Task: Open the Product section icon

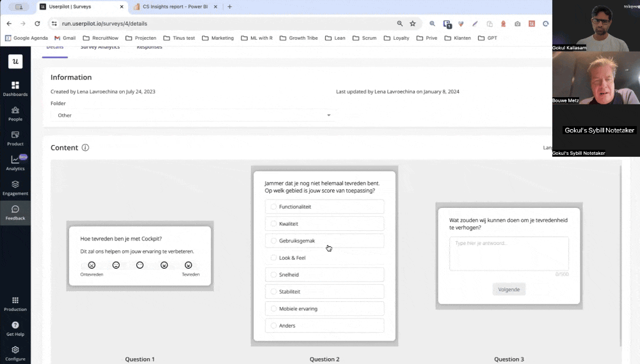Action: pos(15,135)
